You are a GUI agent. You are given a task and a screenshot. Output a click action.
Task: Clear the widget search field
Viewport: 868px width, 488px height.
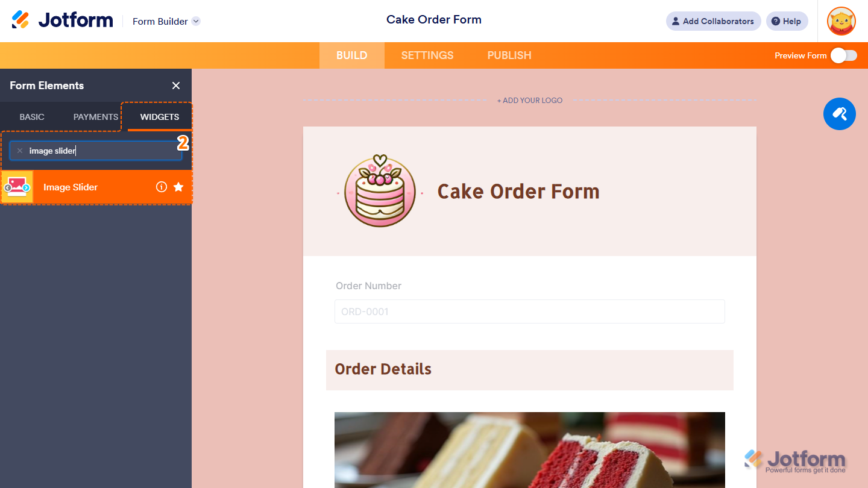point(20,151)
